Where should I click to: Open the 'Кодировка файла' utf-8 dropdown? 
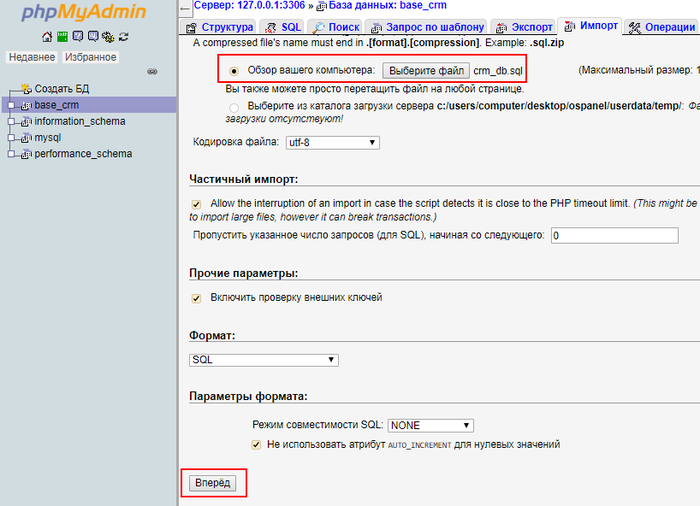(331, 143)
